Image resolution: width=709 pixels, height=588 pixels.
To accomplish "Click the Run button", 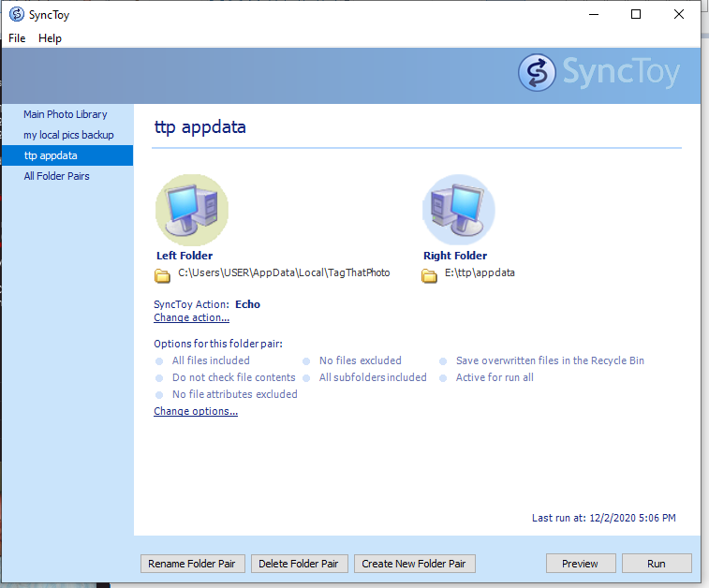I will [657, 564].
